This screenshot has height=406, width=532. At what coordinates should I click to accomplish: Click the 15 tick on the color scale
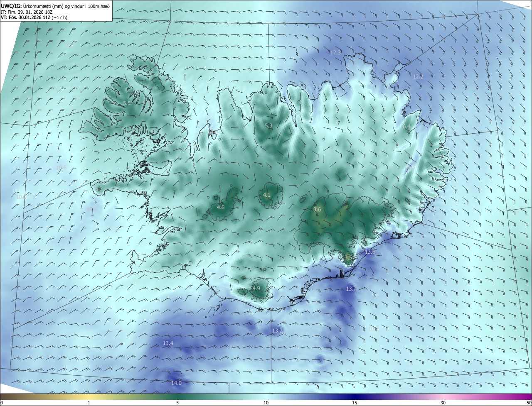point(355,403)
